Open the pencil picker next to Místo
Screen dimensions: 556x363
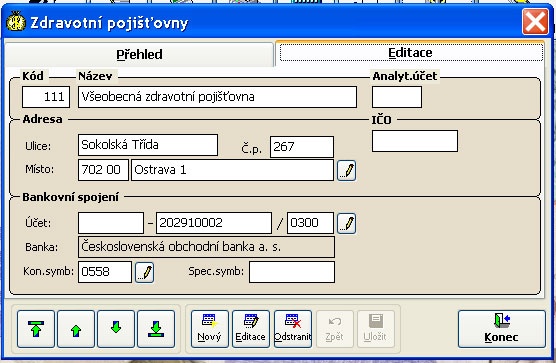tap(346, 171)
